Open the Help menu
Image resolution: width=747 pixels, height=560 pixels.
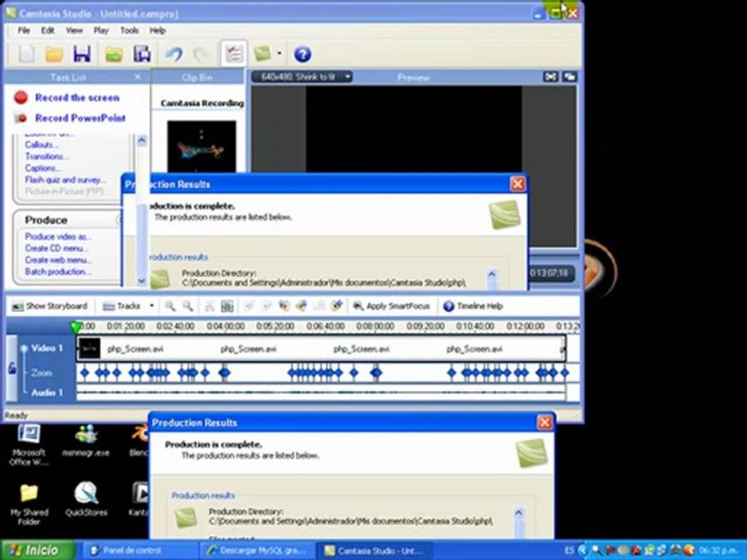(158, 30)
